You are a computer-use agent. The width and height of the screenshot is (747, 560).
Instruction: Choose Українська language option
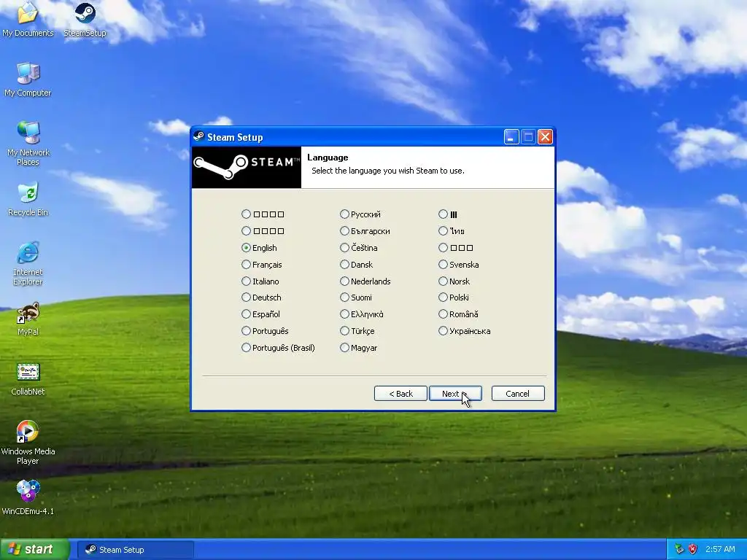465,331
